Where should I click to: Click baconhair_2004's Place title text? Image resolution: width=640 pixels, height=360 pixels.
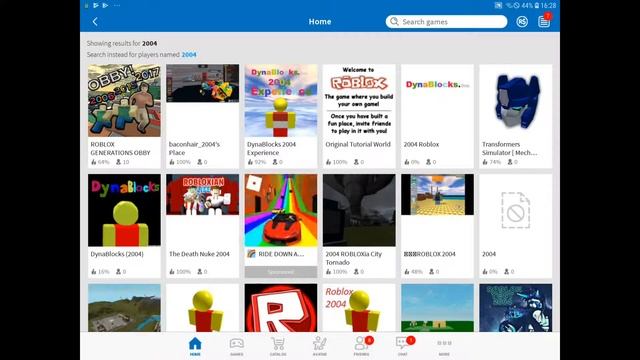(x=194, y=149)
